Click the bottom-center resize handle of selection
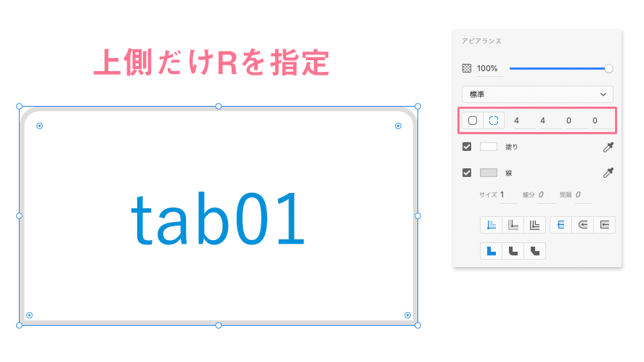This screenshot has width=644, height=362. pos(219,326)
